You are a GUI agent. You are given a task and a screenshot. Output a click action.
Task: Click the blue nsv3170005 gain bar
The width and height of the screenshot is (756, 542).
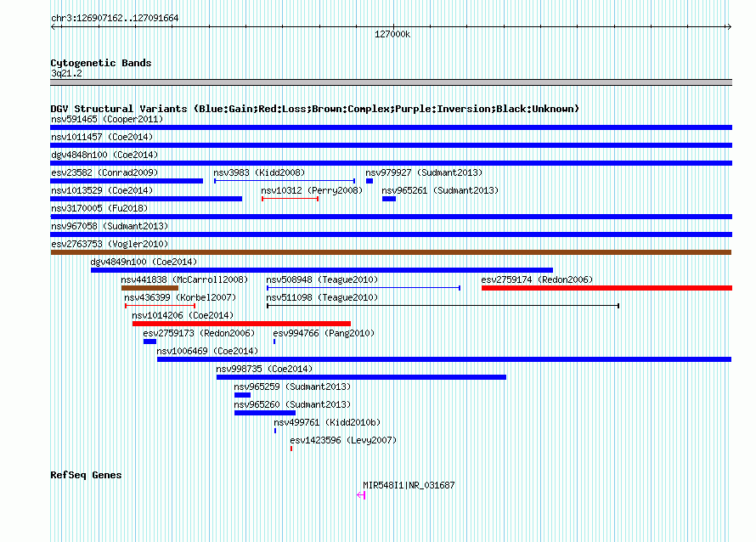pos(391,217)
